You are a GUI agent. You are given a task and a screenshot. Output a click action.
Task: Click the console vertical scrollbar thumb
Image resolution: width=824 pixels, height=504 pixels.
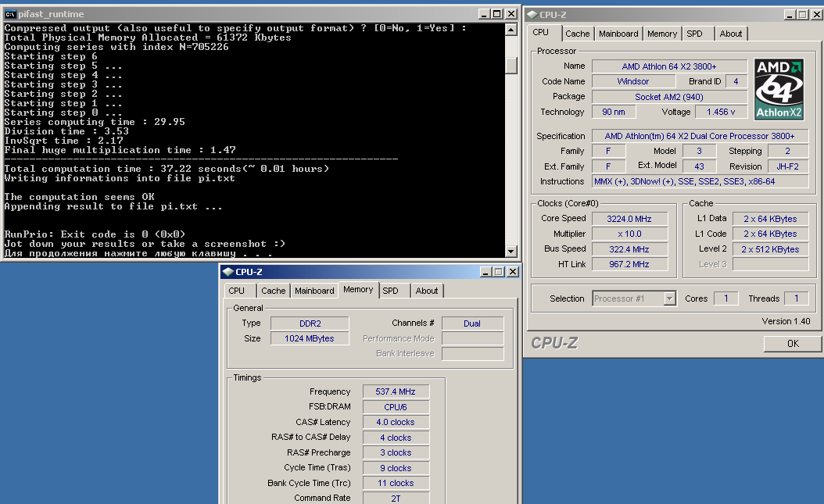(511, 66)
